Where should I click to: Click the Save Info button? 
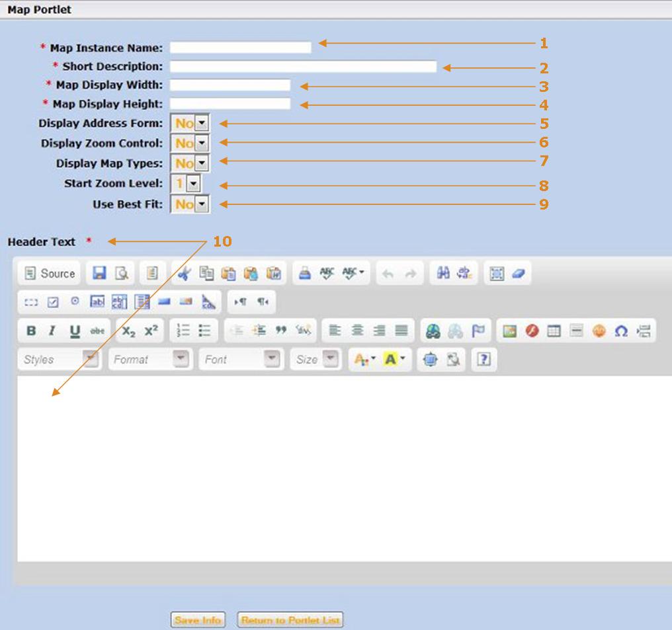pos(198,620)
